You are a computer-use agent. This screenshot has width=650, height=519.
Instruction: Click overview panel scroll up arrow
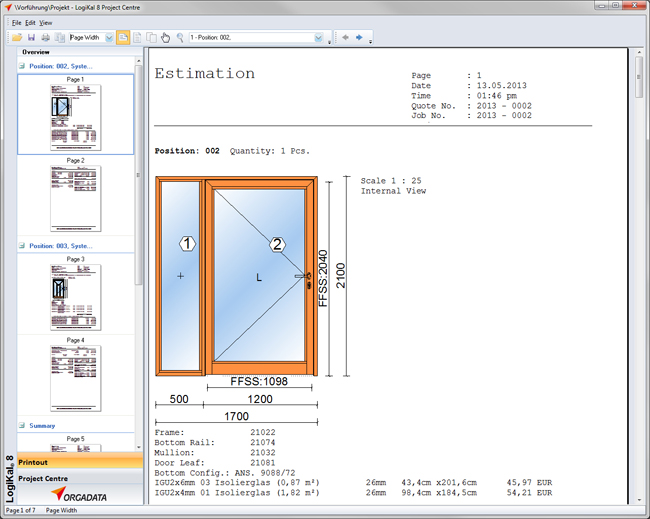click(139, 61)
